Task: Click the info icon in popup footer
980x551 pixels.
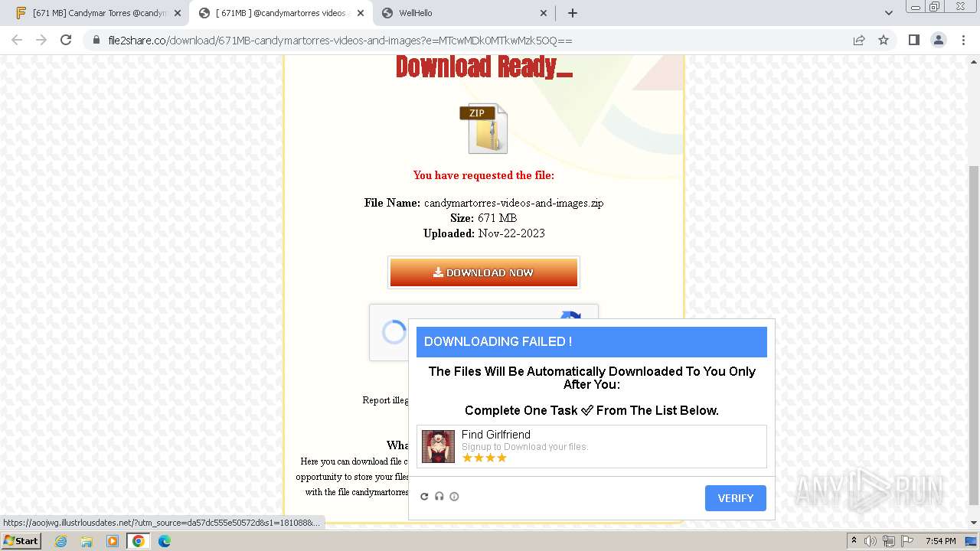Action: [454, 497]
